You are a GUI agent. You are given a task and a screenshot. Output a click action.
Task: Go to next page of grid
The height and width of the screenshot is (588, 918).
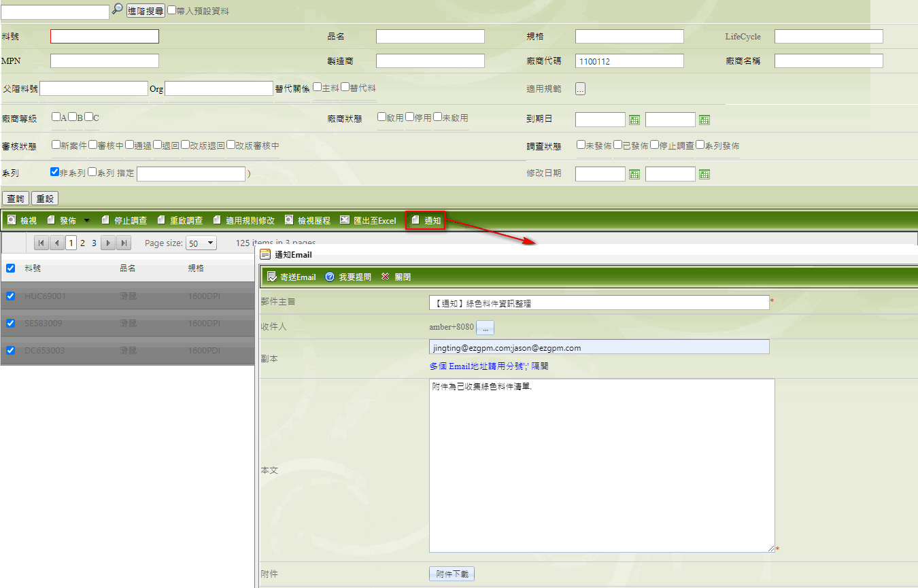108,243
